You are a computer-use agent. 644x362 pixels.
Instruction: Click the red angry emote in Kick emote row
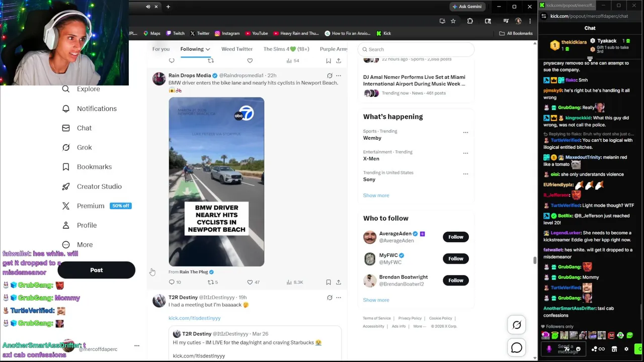click(611, 335)
